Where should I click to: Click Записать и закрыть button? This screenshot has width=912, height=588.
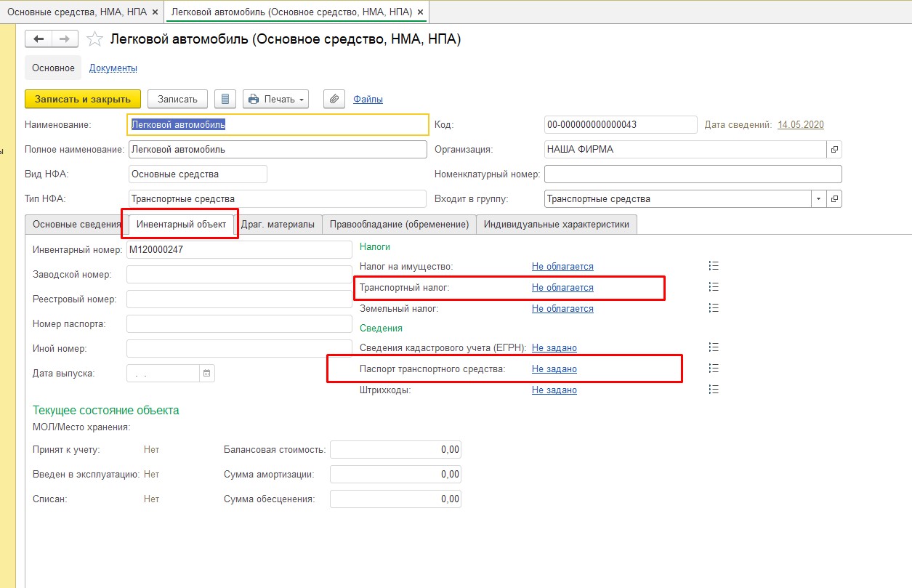click(x=83, y=99)
